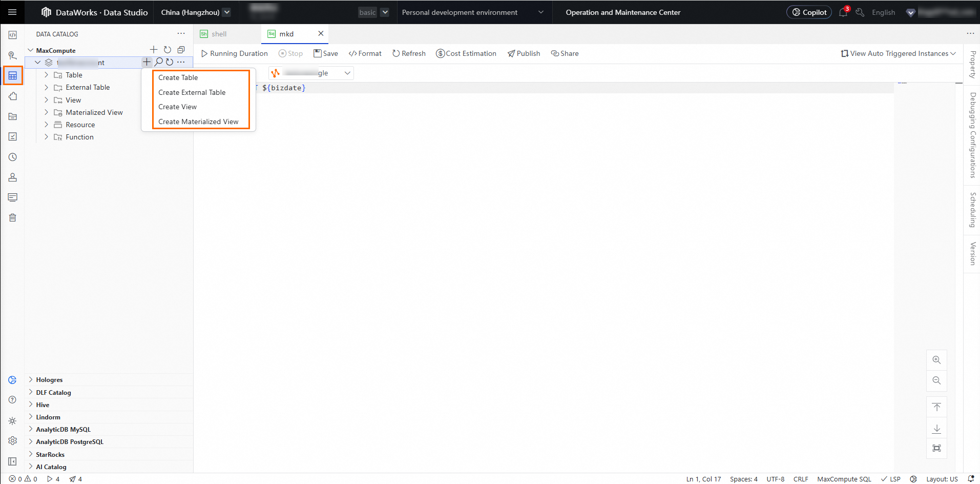Expand the Resource node
The width and height of the screenshot is (980, 484).
46,125
